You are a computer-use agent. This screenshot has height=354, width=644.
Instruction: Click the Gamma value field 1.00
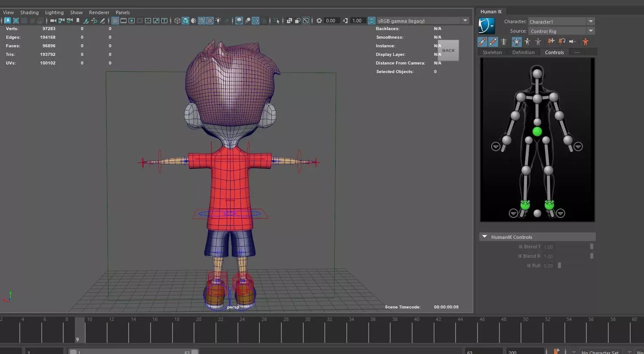click(358, 21)
